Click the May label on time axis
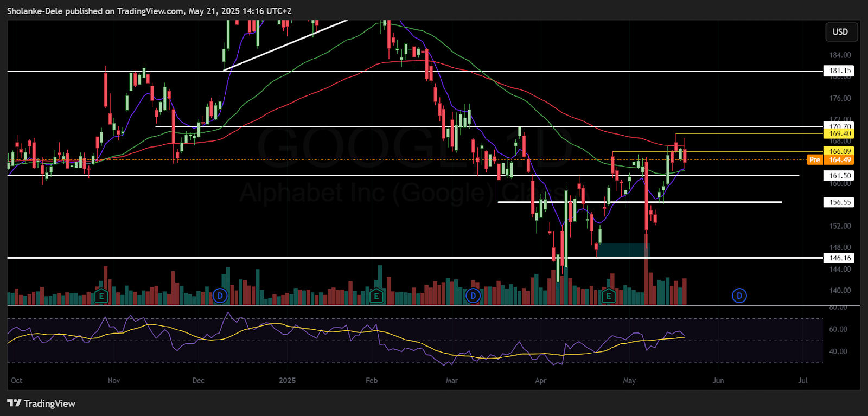The image size is (868, 416). click(x=629, y=381)
